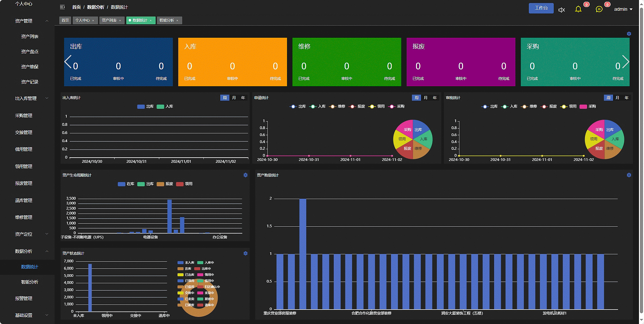Open the 出库 summary card
The height and width of the screenshot is (324, 644).
[x=118, y=62]
